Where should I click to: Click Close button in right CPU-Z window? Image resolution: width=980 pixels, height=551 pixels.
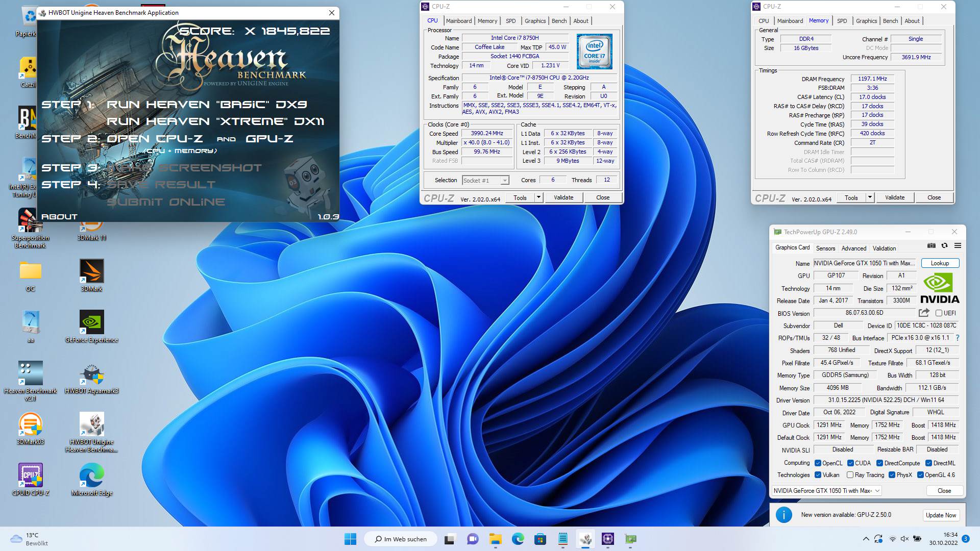pyautogui.click(x=934, y=197)
